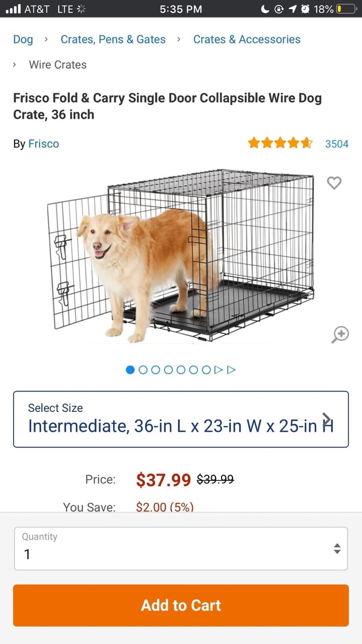362x644 pixels.
Task: Play the product video via the first play icon
Action: pos(218,368)
